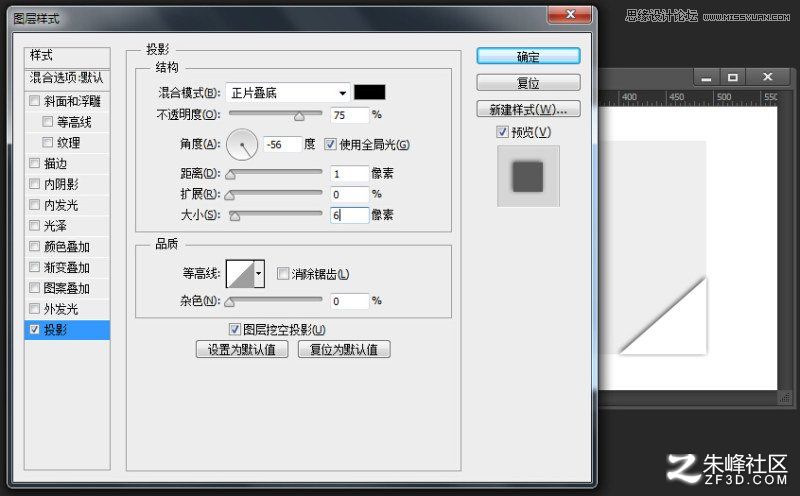The width and height of the screenshot is (800, 496).
Task: Click the contour curve thumbnail
Action: point(240,274)
